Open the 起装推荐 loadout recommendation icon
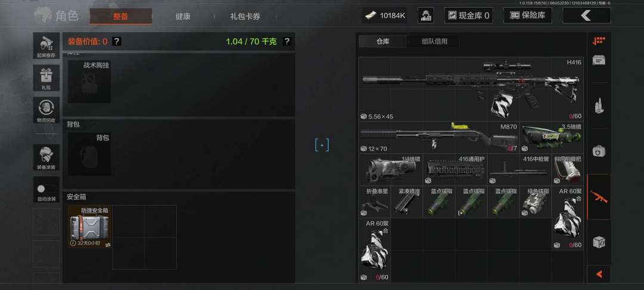644x290 pixels. tap(47, 45)
